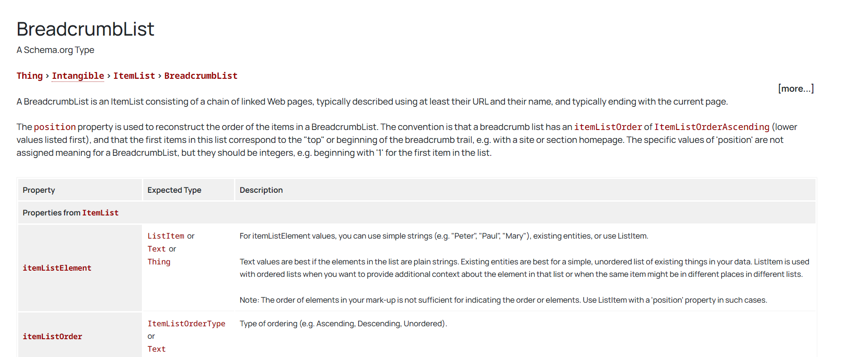Viewport: 868px width, 357px height.
Task: Go to ItemList in the breadcrumb trail
Action: click(x=134, y=76)
